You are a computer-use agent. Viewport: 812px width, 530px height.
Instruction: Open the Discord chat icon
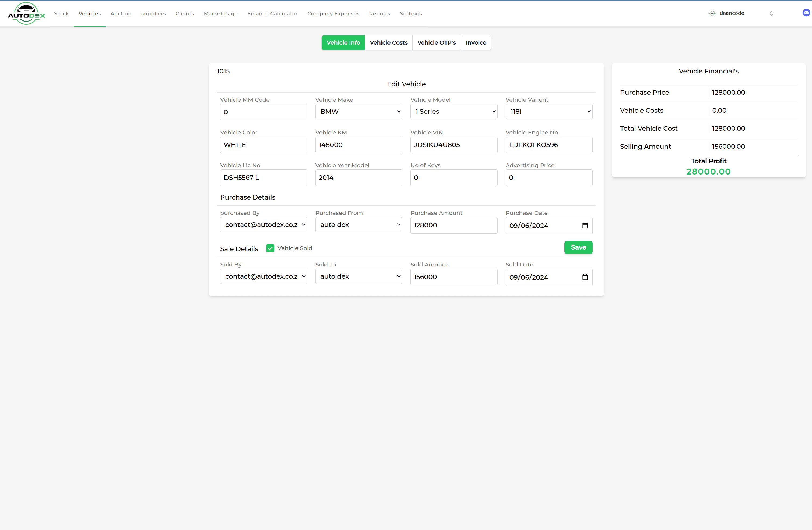pos(806,13)
